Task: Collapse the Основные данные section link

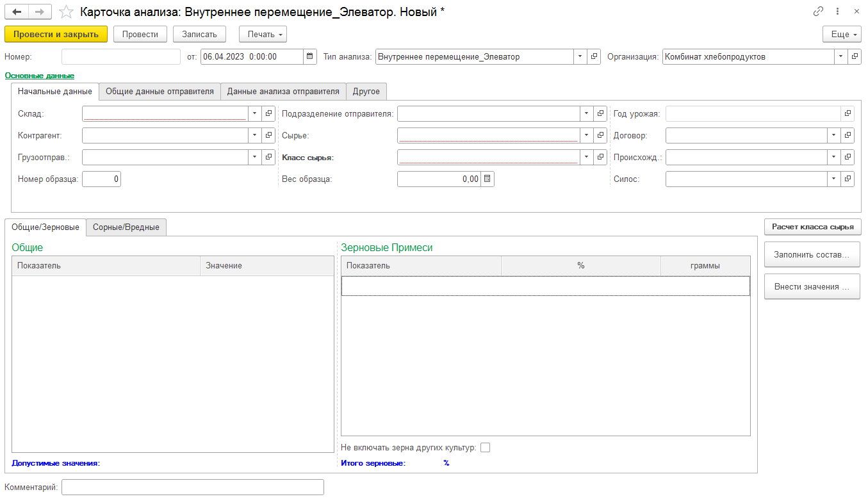Action: tap(40, 76)
